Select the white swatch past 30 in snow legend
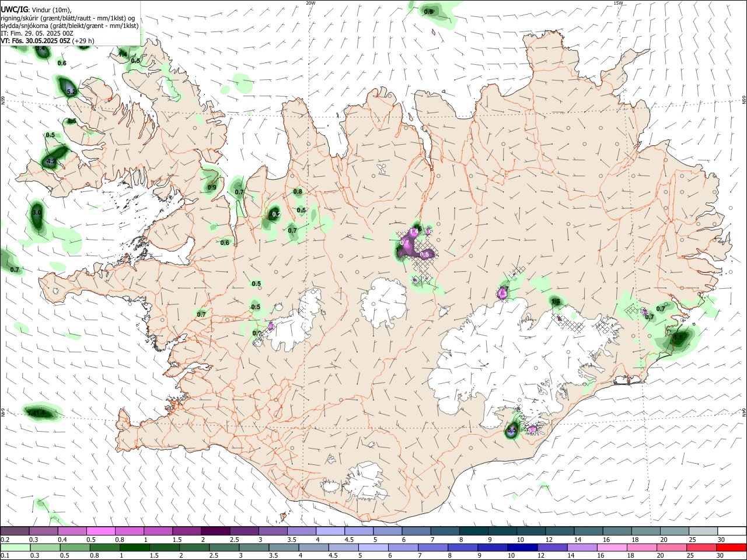Screen dimensions: 747x560 point(732,531)
